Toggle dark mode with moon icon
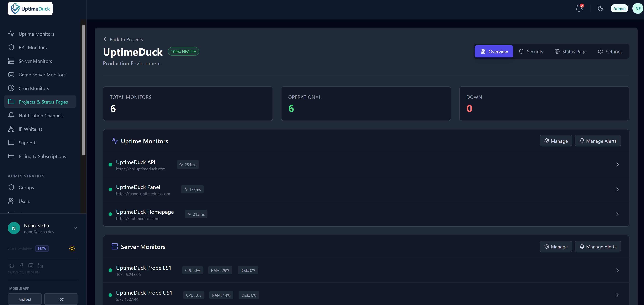Image resolution: width=644 pixels, height=305 pixels. (600, 8)
